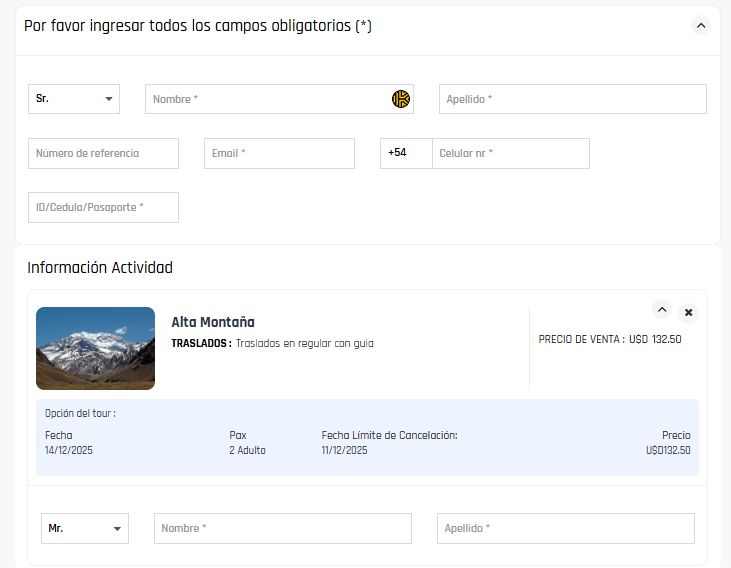Focus the passenger Nombre field beside Mr.
Viewport: 731px width, 568px height.
coord(282,528)
